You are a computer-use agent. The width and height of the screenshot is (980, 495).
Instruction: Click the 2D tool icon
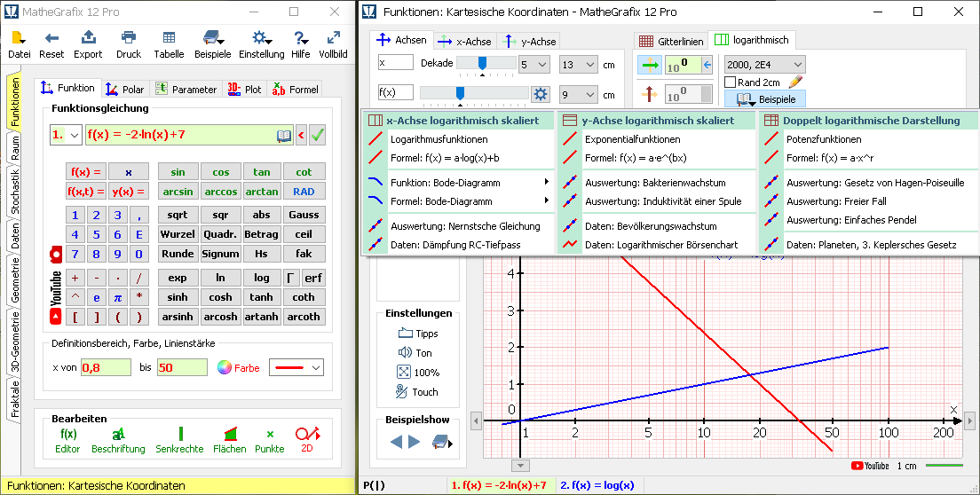coord(307,439)
